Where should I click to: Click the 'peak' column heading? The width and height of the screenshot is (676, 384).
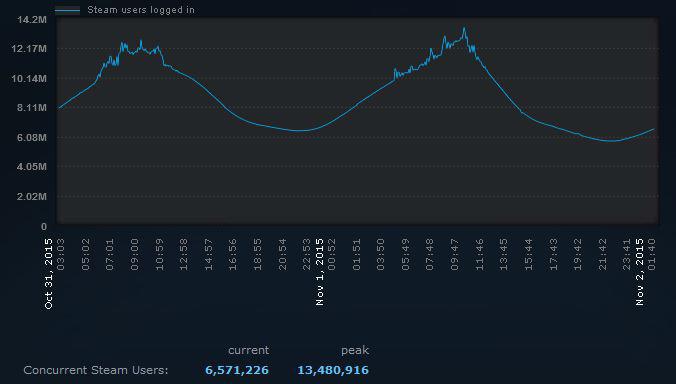coord(355,351)
